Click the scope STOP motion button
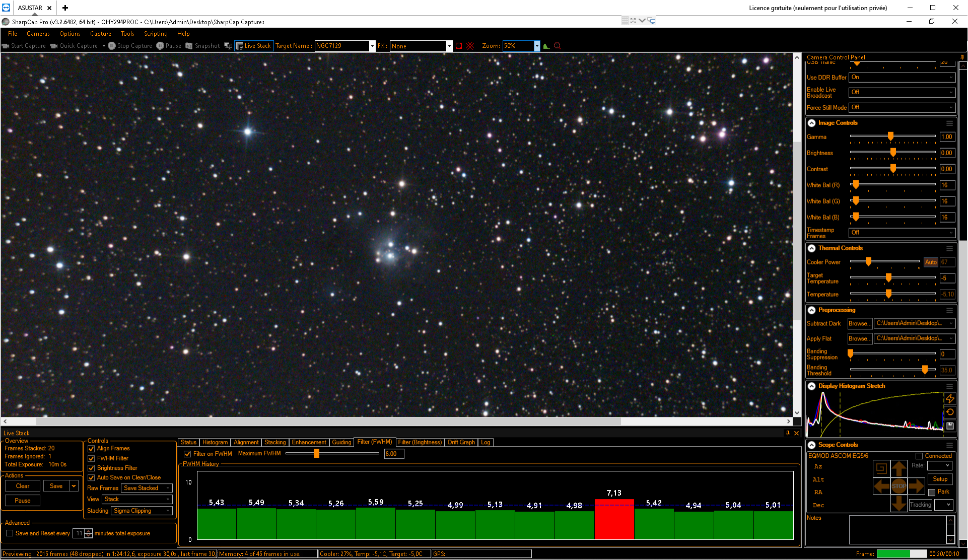The width and height of the screenshot is (968, 560). click(899, 486)
